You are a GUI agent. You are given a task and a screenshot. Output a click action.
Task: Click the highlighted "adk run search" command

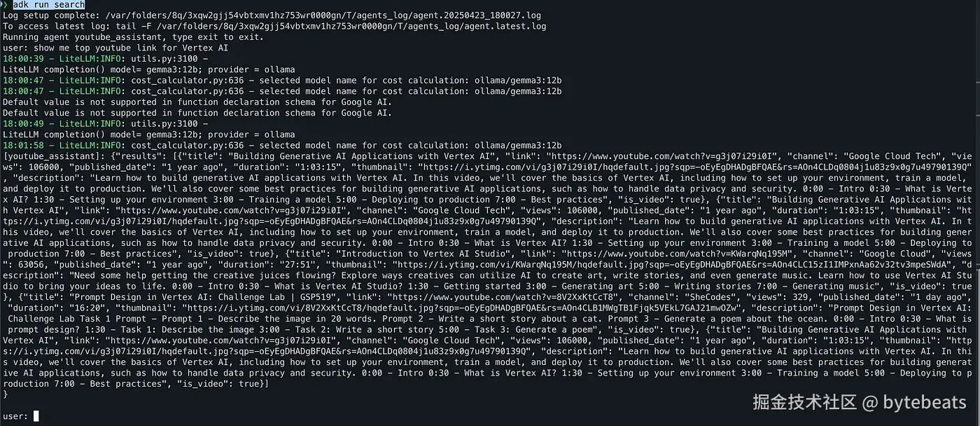[49, 5]
